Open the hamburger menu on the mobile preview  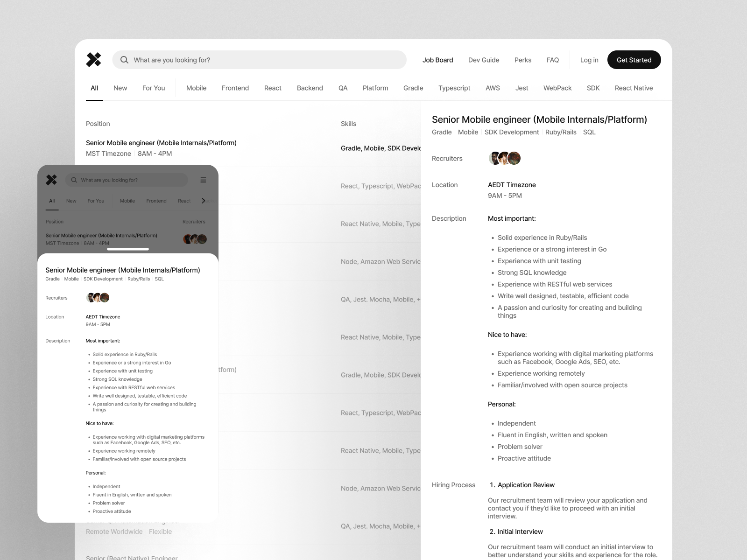[203, 180]
